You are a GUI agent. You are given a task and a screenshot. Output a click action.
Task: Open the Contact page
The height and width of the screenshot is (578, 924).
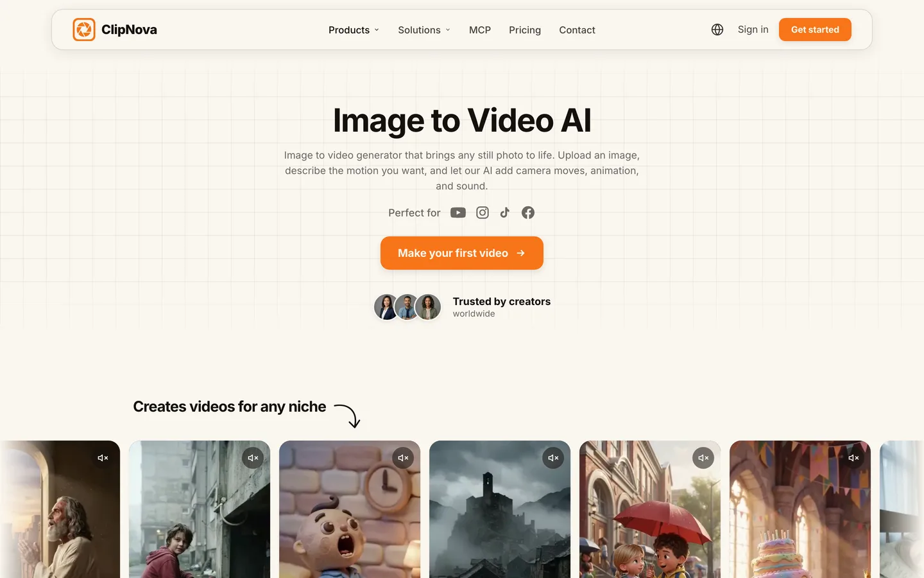[x=577, y=30]
